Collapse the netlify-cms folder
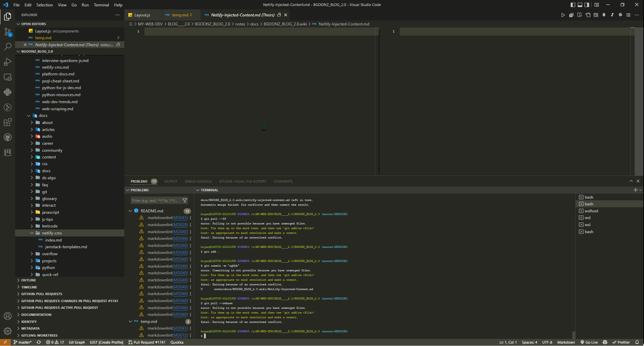Screen dimensions: 644x346 tap(52, 233)
